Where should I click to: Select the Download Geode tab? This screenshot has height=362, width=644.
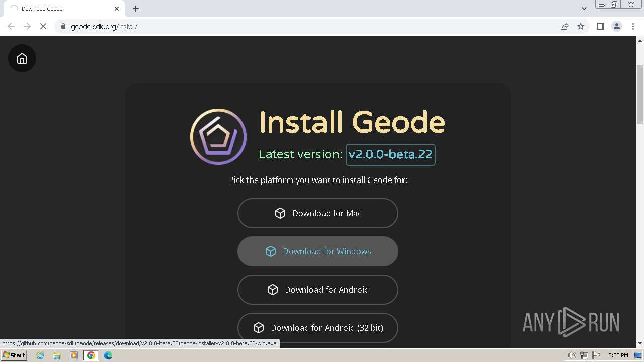[63, 9]
